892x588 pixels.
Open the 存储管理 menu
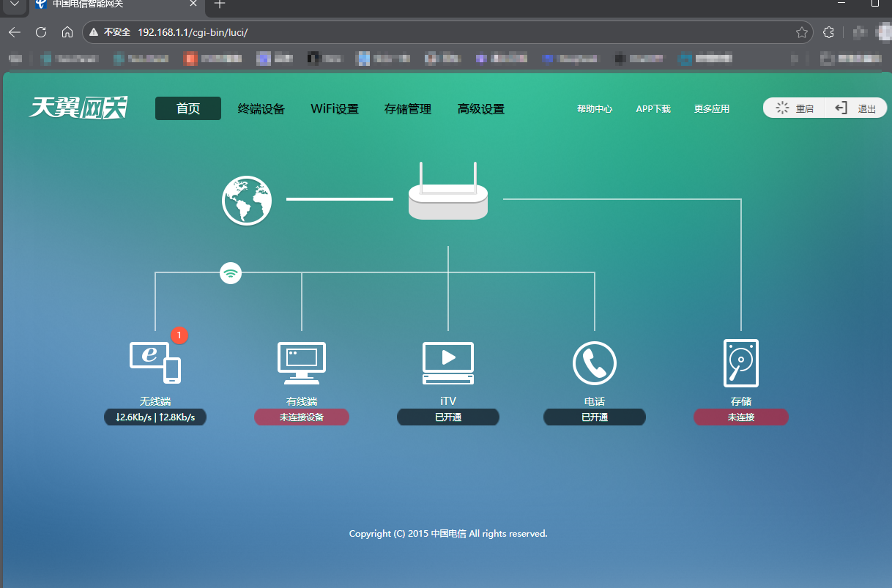(408, 109)
